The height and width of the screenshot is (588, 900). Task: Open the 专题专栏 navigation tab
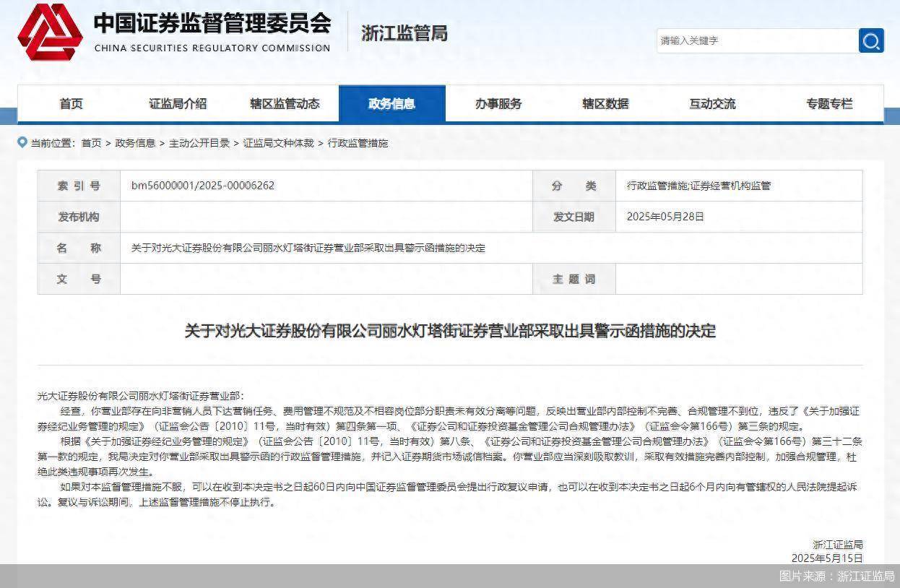[829, 104]
